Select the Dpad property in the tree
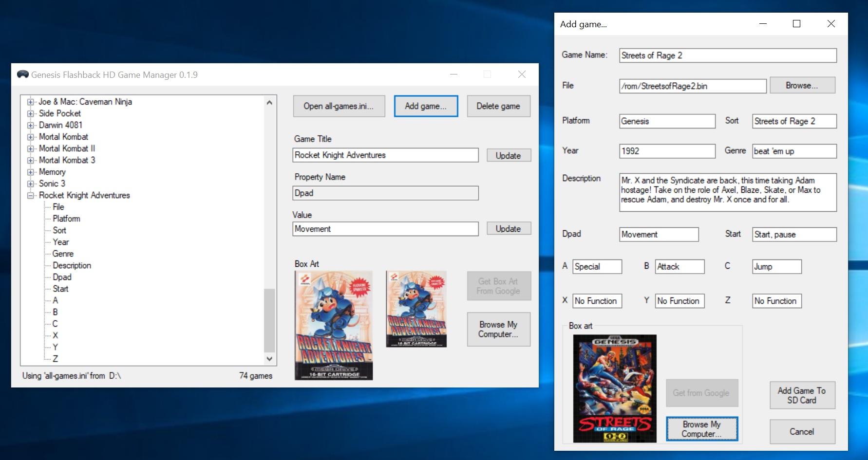 click(62, 277)
